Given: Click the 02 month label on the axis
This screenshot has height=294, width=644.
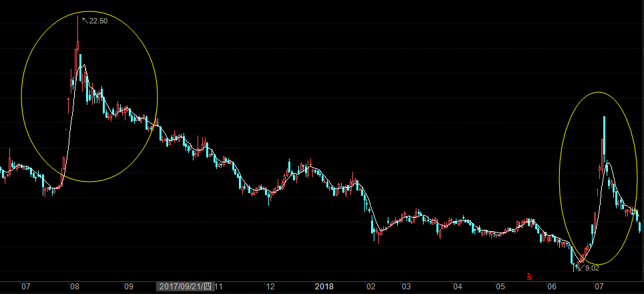Looking at the screenshot, I should (371, 287).
